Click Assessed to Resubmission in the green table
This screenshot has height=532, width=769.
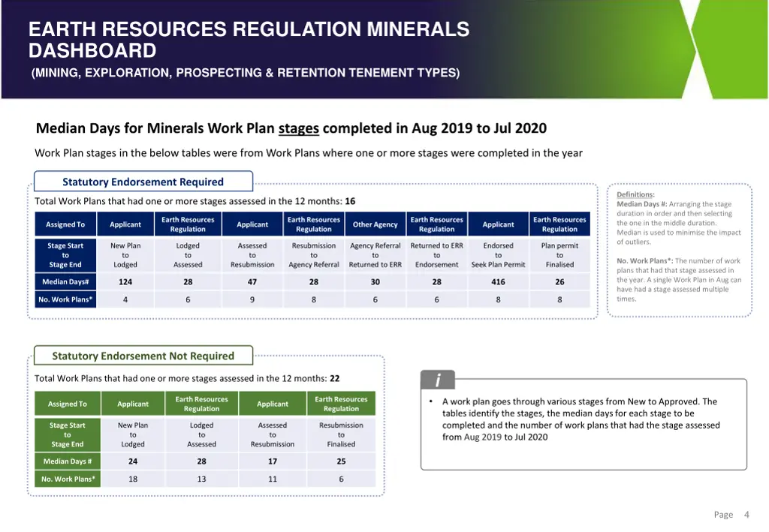pos(273,435)
